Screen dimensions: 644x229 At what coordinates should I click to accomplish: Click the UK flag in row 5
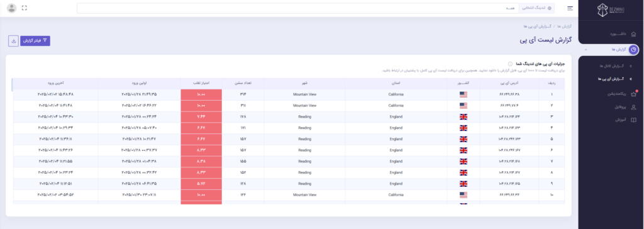(464, 139)
